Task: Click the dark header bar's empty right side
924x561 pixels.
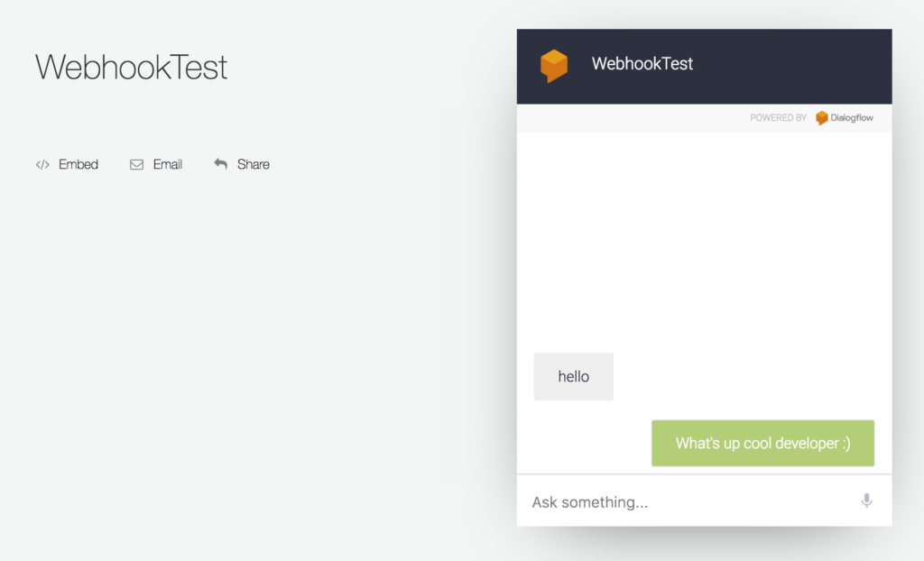Action: coord(812,66)
